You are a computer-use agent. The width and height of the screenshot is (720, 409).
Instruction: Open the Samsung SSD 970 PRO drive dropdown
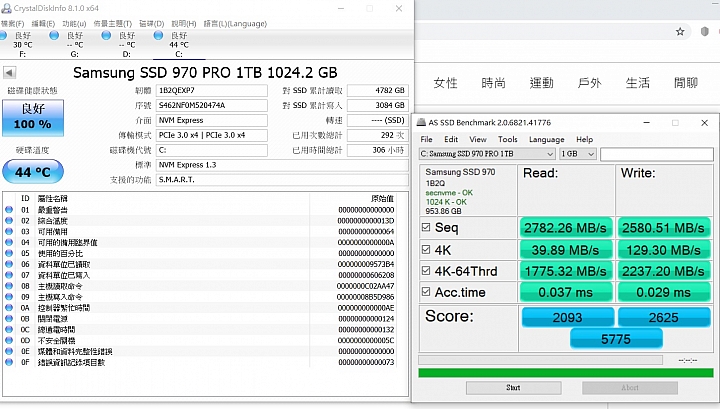(x=486, y=154)
